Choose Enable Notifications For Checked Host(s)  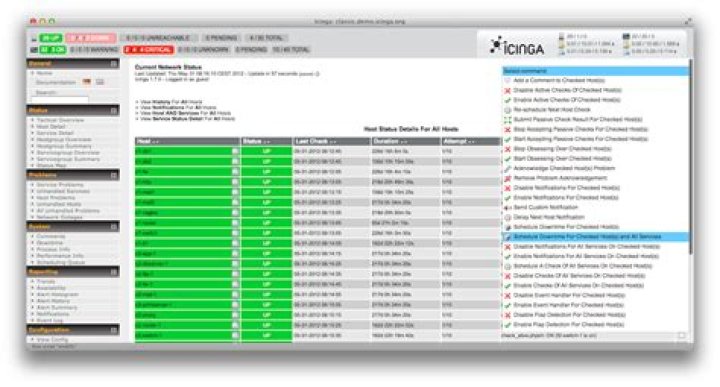coord(566,198)
